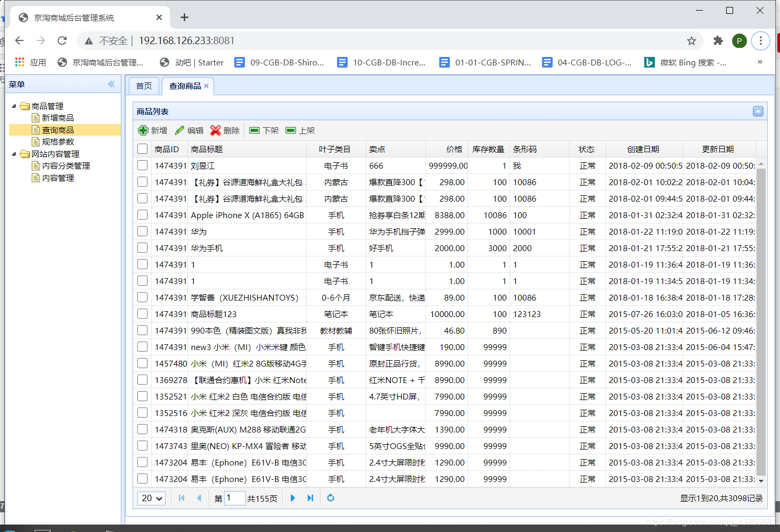The image size is (780, 532).
Task: Open Chrome profile avatar P
Action: pos(739,41)
